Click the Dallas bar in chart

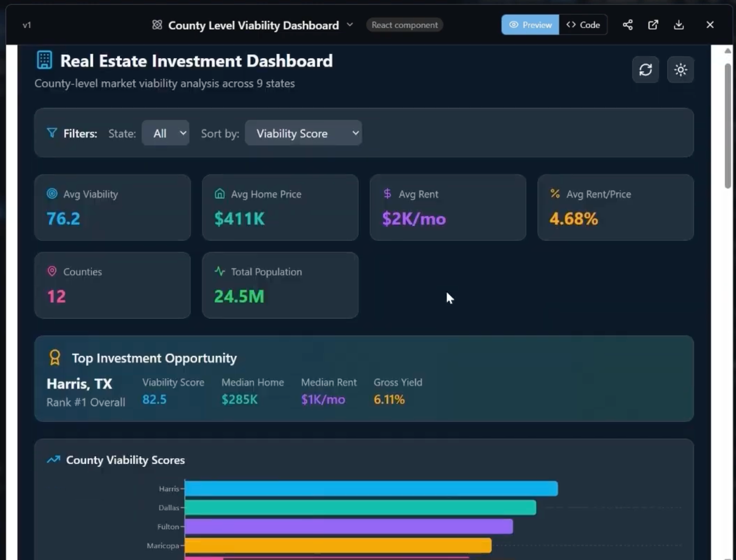tap(361, 507)
